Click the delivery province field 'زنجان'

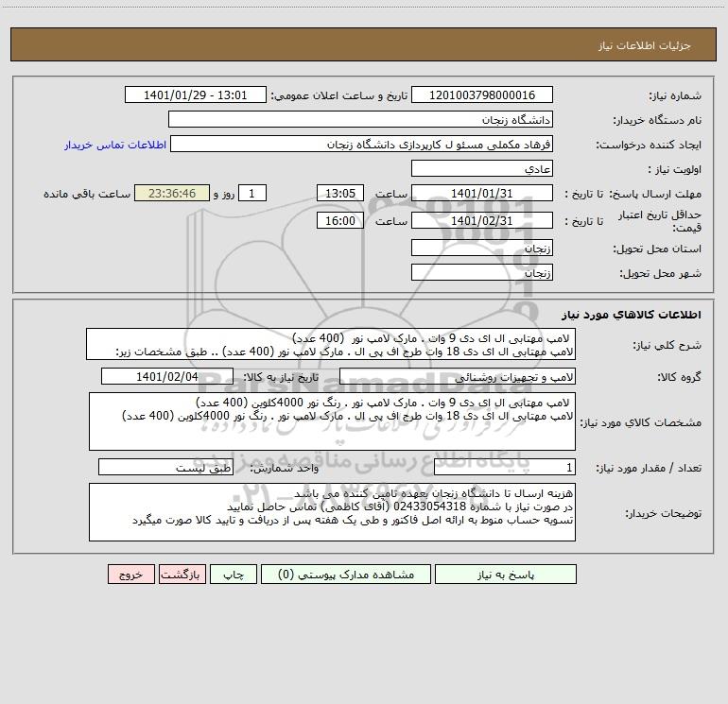[x=482, y=248]
